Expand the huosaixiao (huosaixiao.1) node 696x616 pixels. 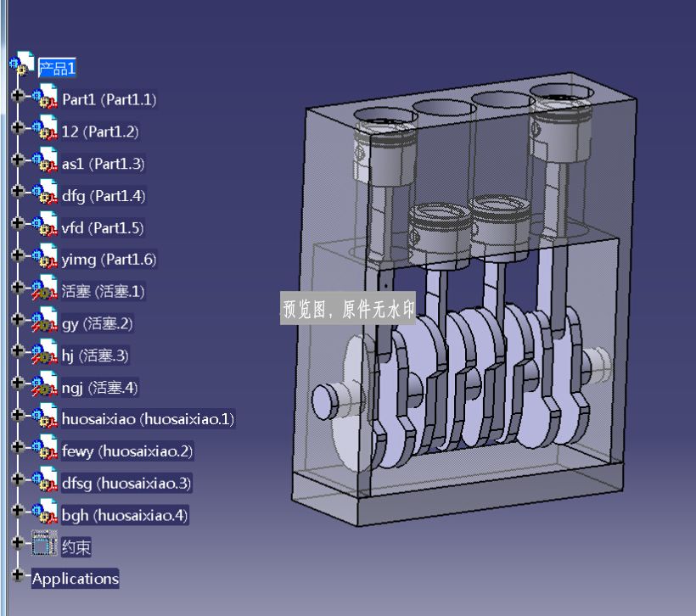pyautogui.click(x=18, y=415)
